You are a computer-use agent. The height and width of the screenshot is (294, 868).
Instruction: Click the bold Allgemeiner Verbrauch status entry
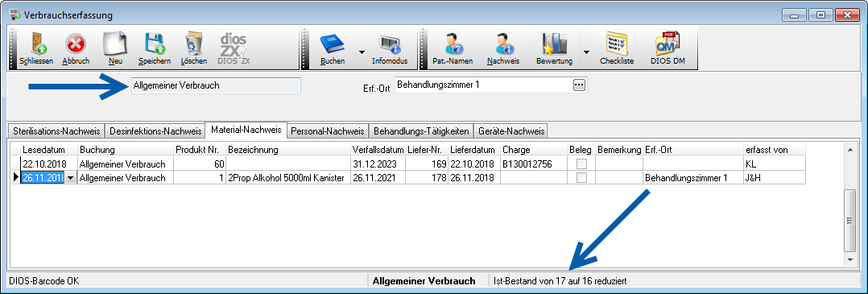(x=424, y=281)
